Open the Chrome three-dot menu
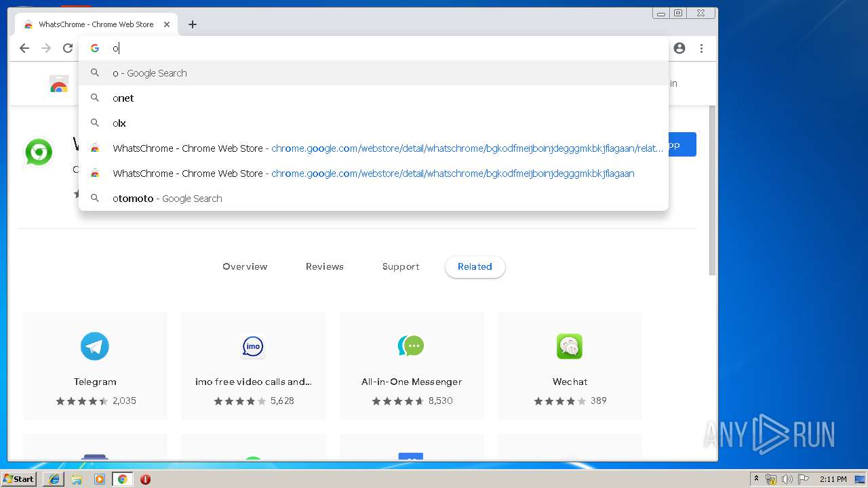 pyautogui.click(x=701, y=48)
